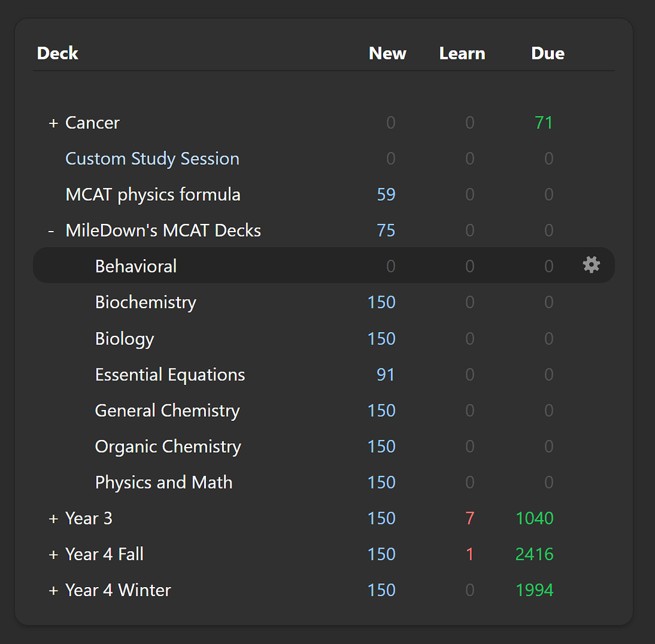Expand the Year 4 Winter deck
655x644 pixels.
[x=53, y=590]
